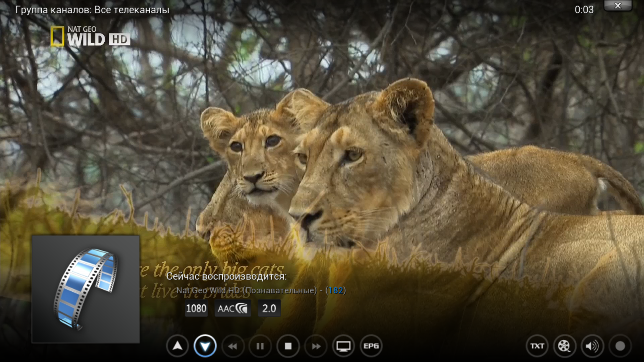Open the EPG program guide
644x362 pixels.
pyautogui.click(x=371, y=346)
